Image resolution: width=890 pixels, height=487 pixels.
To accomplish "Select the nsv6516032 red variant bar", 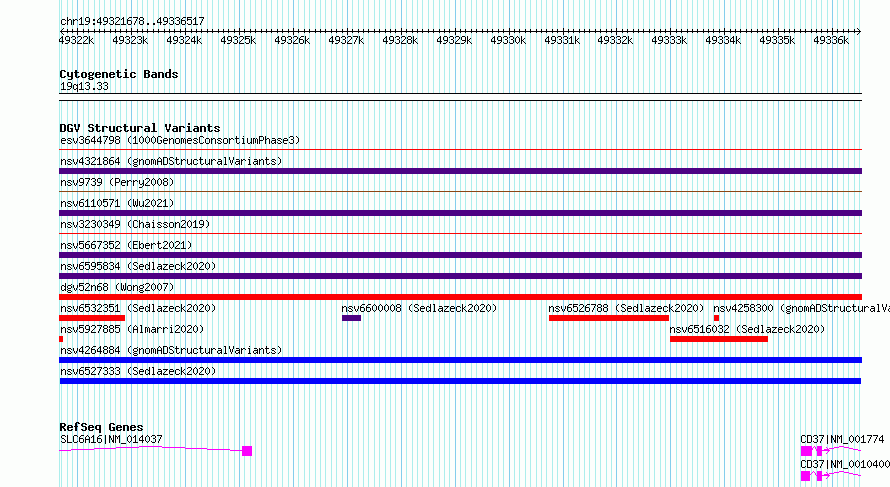I will tap(719, 339).
